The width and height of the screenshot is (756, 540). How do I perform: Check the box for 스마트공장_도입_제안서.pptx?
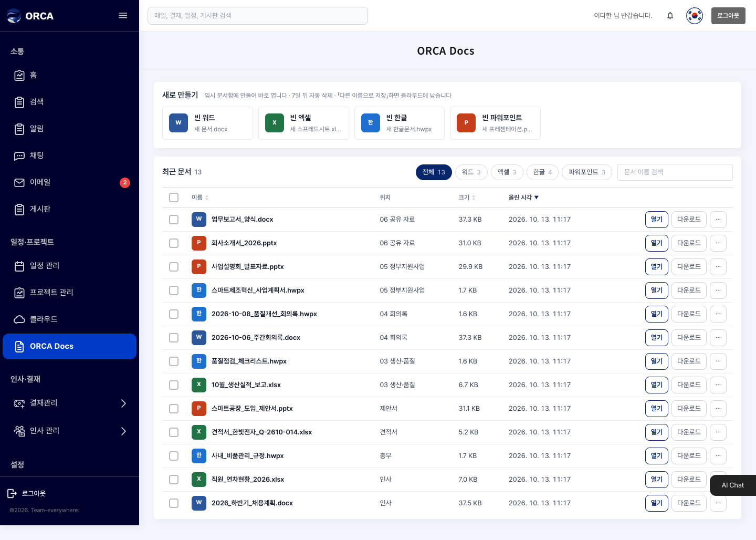click(x=174, y=409)
